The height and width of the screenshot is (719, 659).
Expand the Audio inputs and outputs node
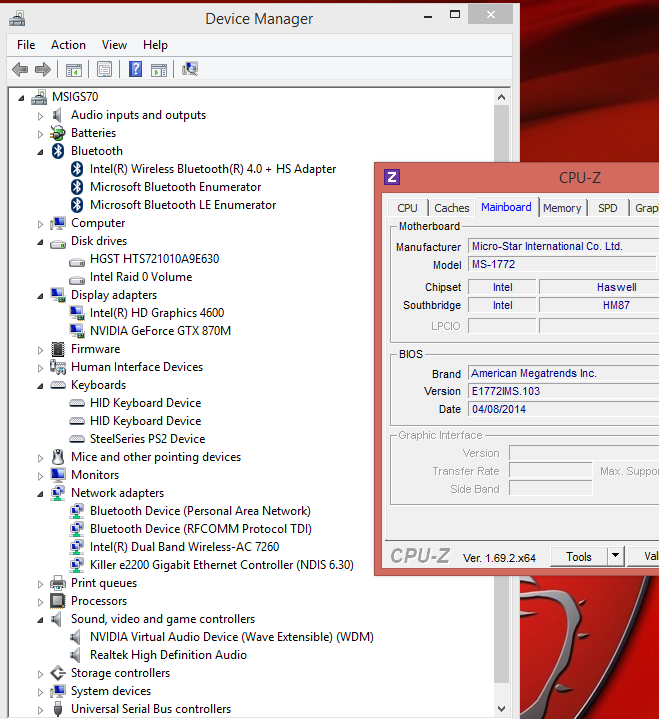(x=41, y=115)
